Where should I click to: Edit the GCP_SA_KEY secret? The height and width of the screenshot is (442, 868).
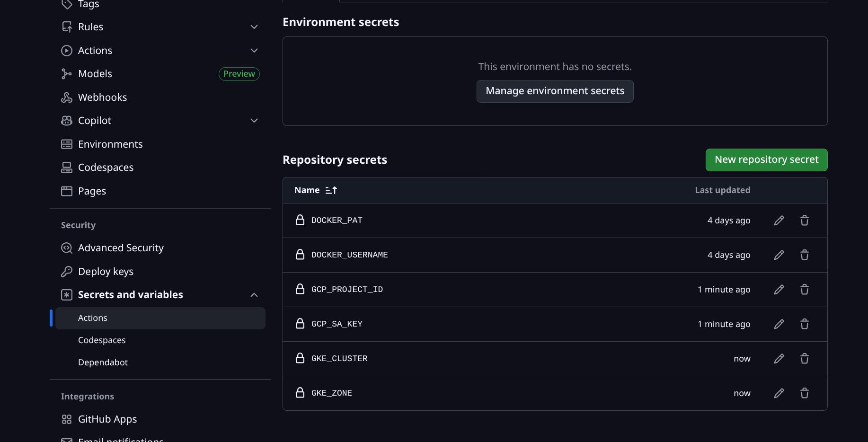tap(779, 324)
